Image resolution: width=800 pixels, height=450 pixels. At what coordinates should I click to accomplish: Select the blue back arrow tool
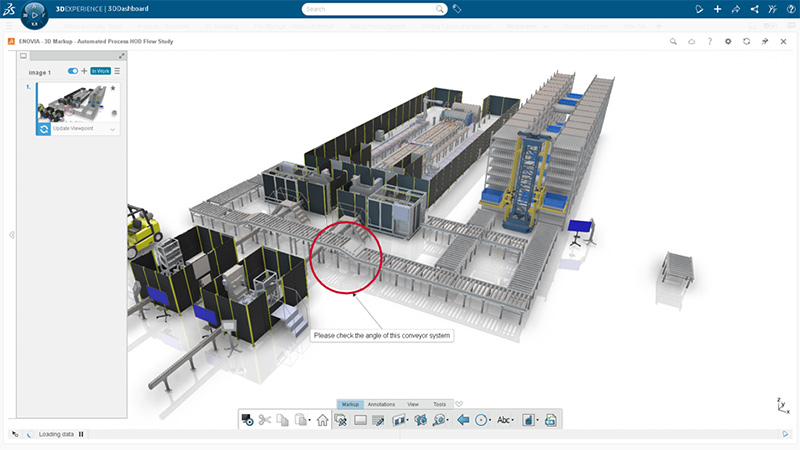(463, 421)
